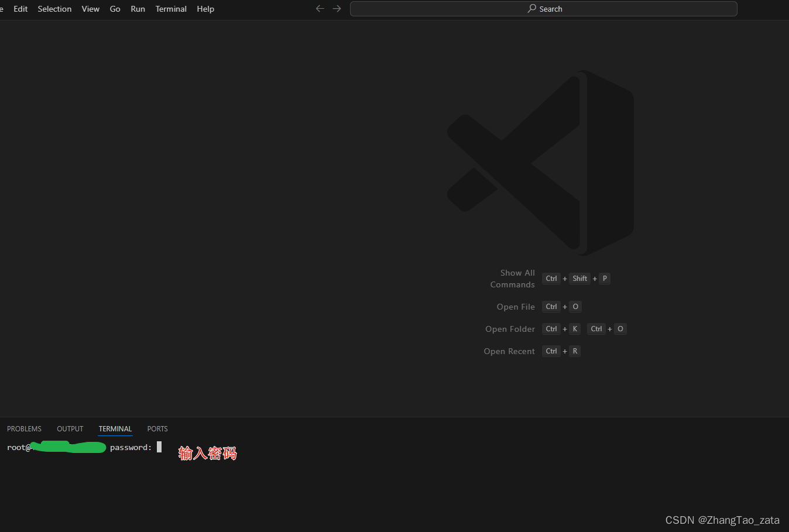Click the "Open Recent" hint text

(x=509, y=351)
